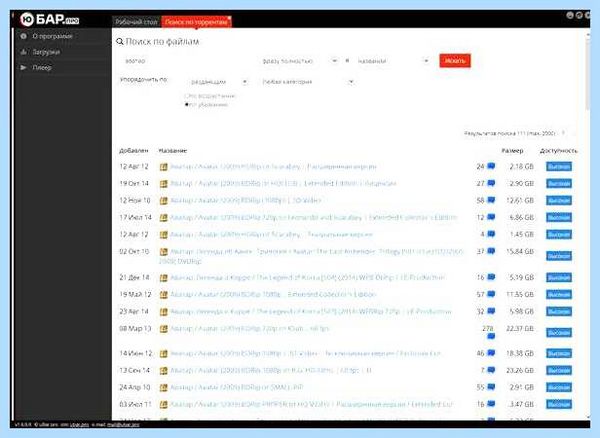Viewport: 600px width, 438px height.
Task: Open comments bubble in the 1.45 GB row
Action: (x=491, y=234)
